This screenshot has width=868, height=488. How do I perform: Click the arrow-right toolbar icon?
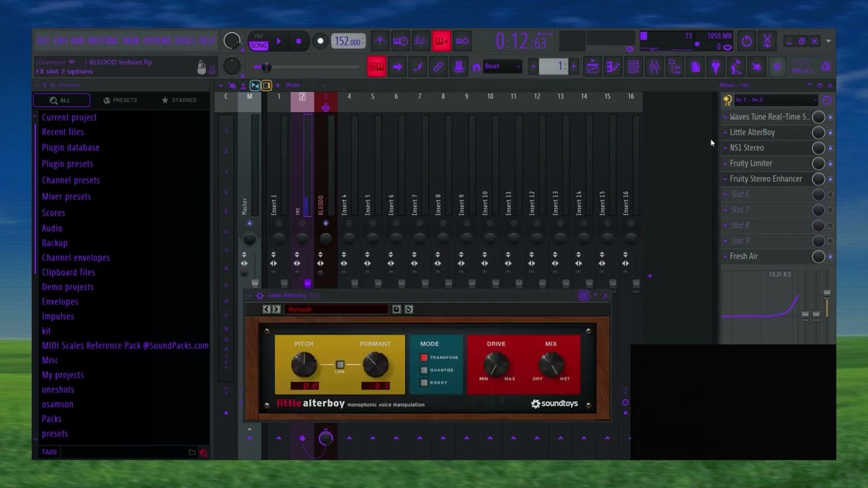[397, 66]
